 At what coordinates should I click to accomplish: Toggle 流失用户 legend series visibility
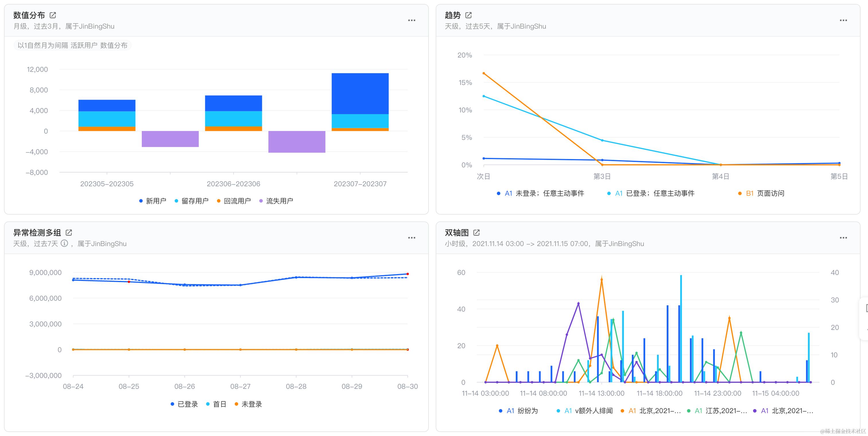[276, 201]
